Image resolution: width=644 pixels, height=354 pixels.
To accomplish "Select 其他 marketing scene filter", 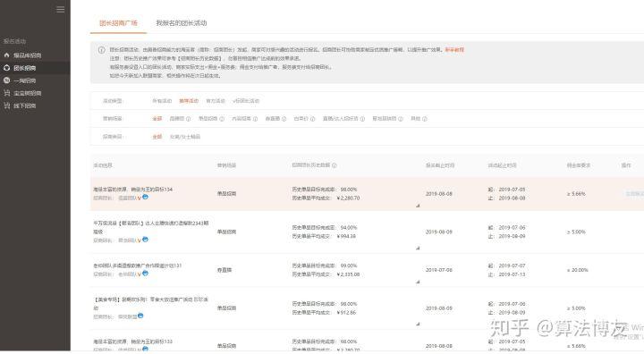I will pos(416,119).
